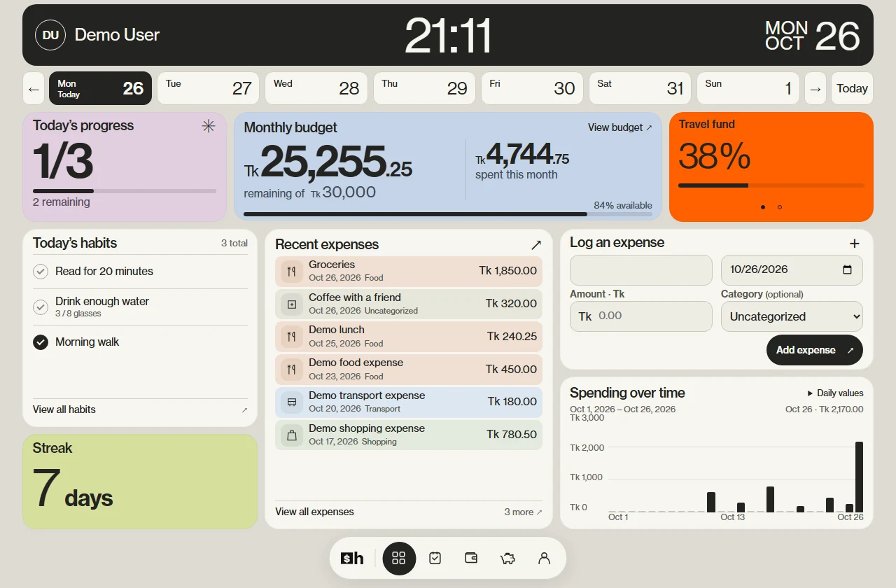Mark Drink enough water habit as done
Viewport: 896px width, 588px height.
point(41,307)
